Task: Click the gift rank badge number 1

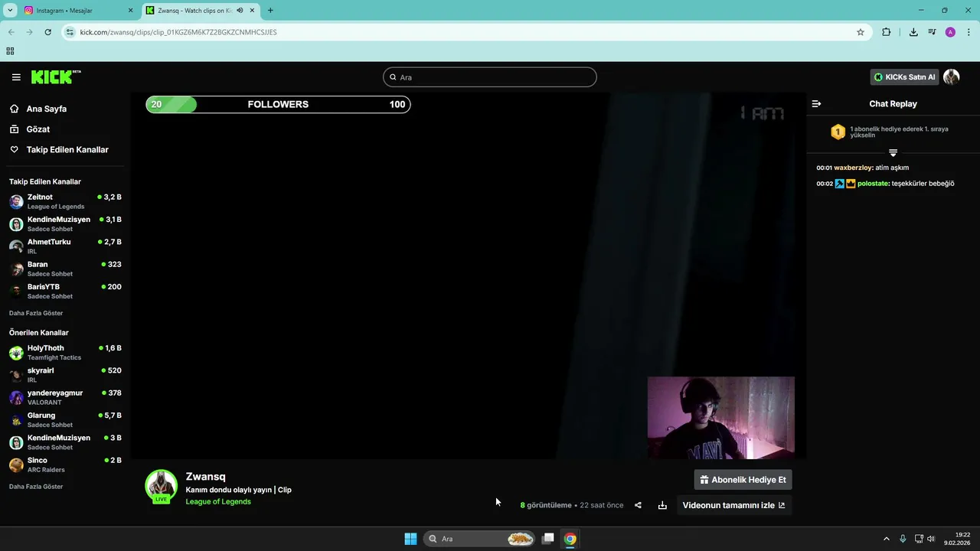Action: 838,132
